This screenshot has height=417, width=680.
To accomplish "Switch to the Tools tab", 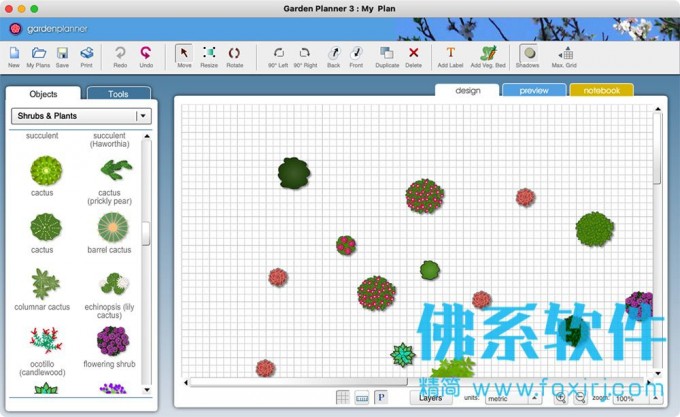I will pyautogui.click(x=118, y=94).
